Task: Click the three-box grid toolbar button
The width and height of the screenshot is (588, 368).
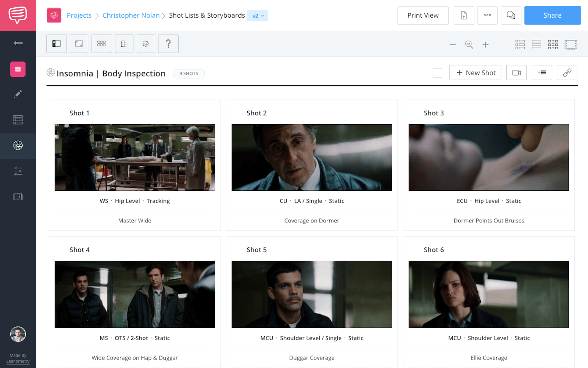Action: [101, 44]
